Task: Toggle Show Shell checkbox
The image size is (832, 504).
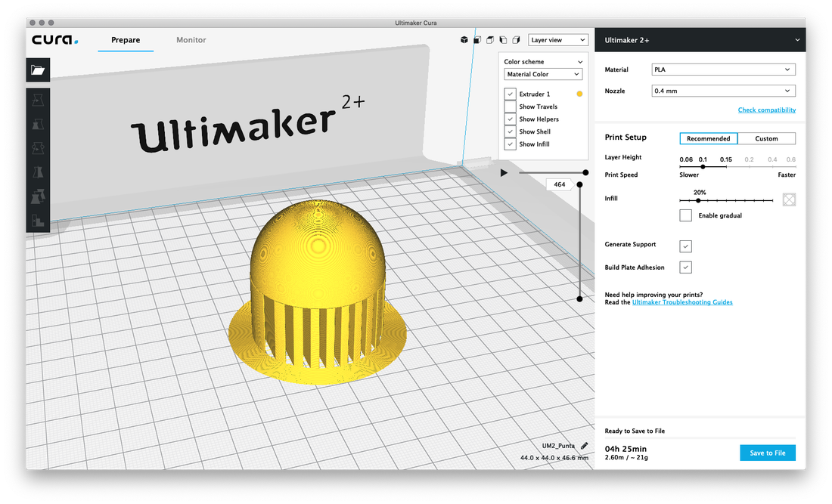Action: click(x=510, y=131)
